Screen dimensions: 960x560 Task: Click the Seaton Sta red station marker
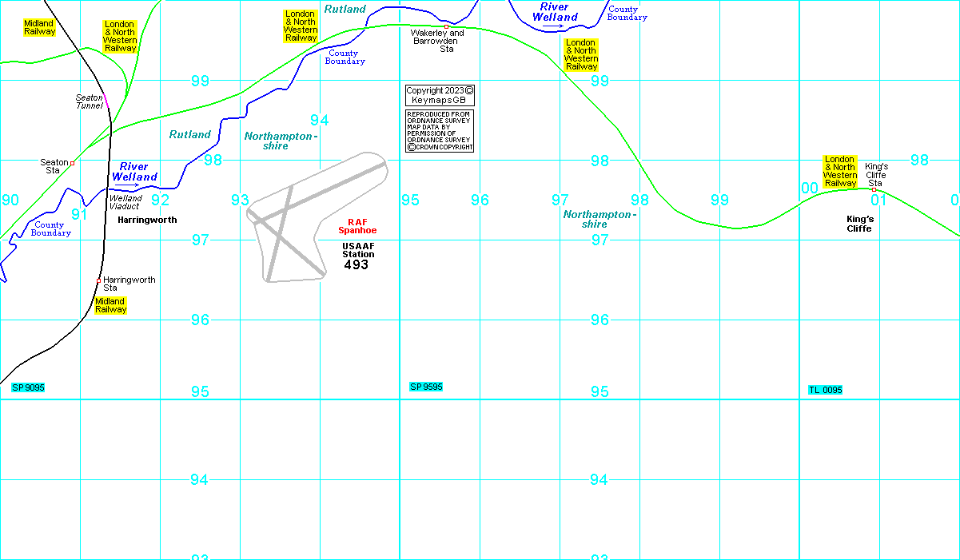click(x=72, y=163)
